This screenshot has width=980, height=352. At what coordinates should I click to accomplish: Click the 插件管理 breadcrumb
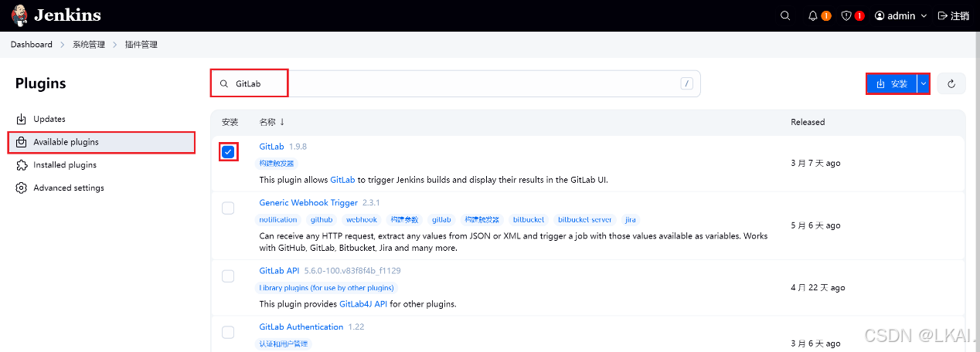pyautogui.click(x=141, y=45)
